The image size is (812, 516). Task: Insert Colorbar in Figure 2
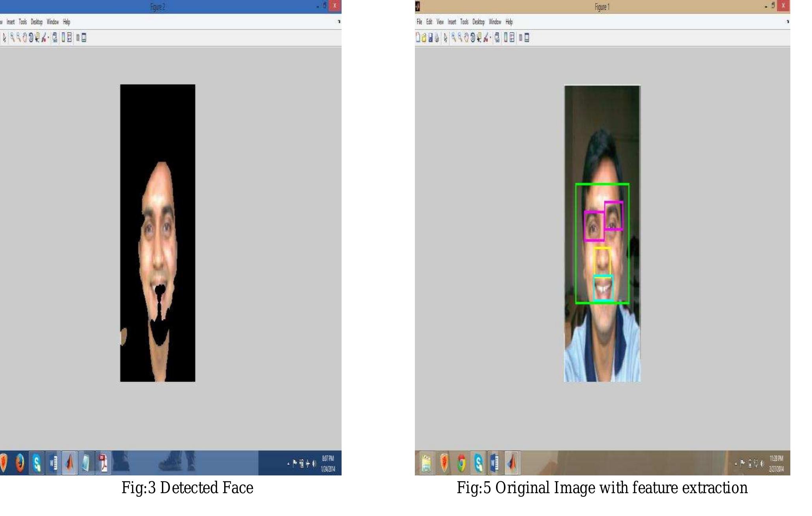(63, 37)
